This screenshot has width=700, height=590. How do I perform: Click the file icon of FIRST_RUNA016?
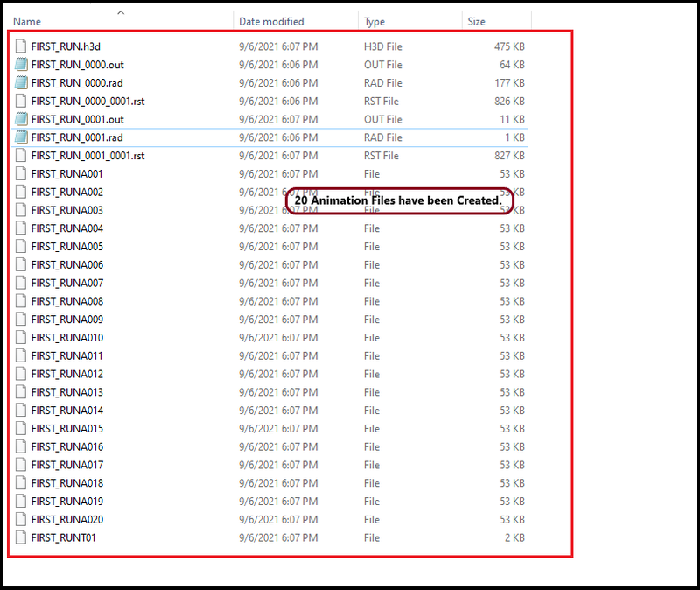(21, 447)
